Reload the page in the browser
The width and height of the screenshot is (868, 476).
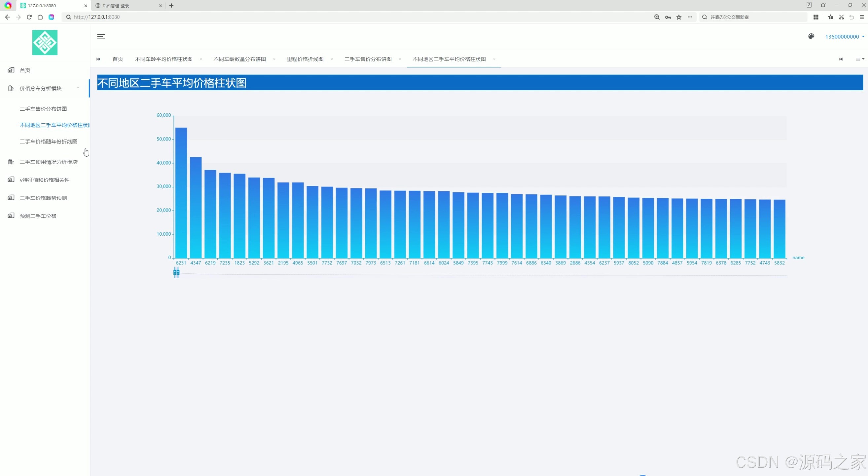[29, 17]
